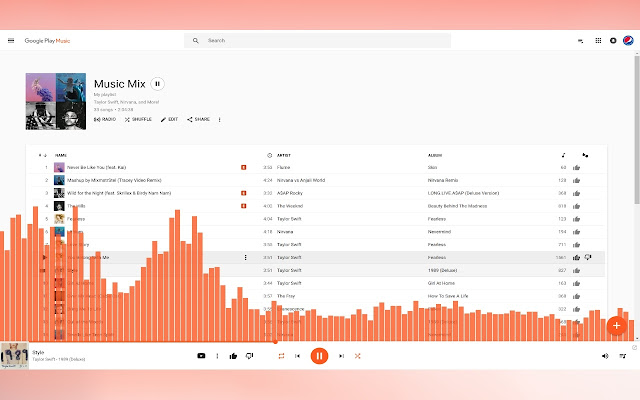
Task: Open How To Save A Life album
Action: pyautogui.click(x=448, y=296)
